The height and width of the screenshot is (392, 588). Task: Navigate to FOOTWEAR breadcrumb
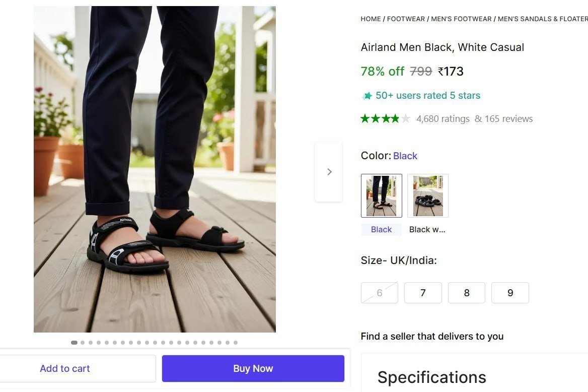pyautogui.click(x=406, y=19)
